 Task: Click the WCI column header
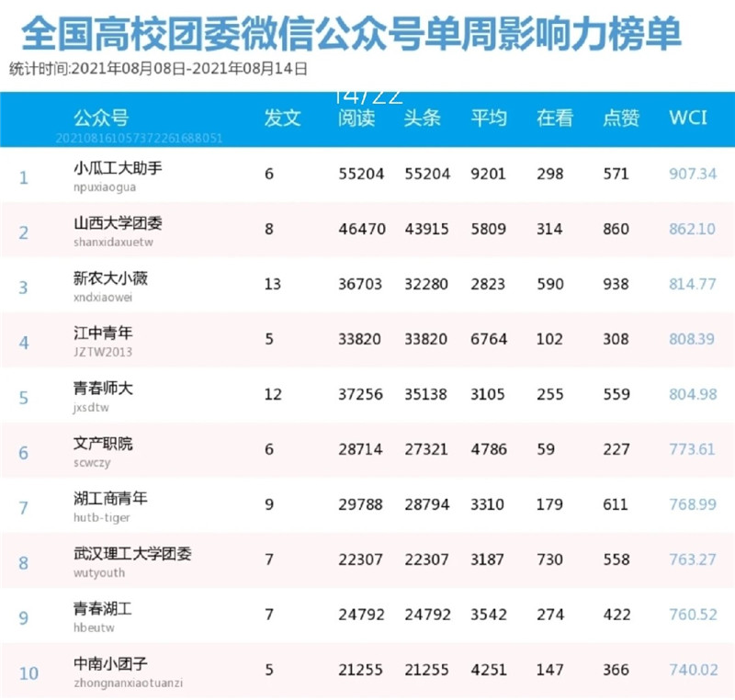coord(687,118)
